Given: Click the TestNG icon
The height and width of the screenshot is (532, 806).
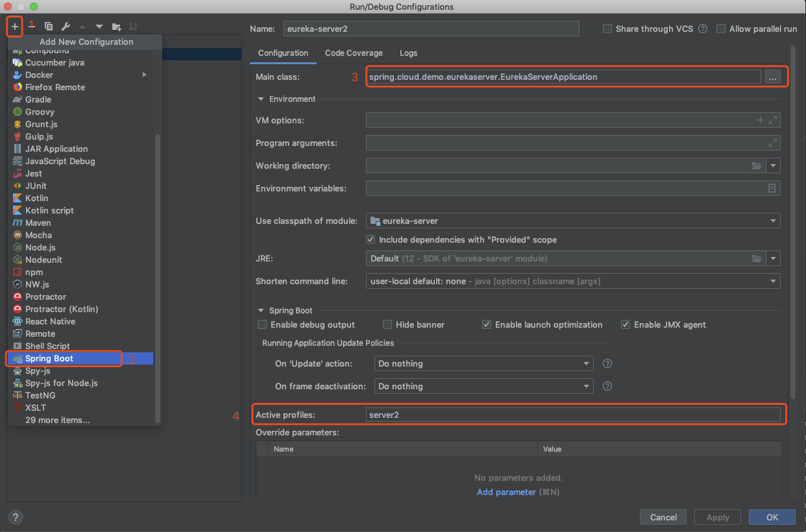Looking at the screenshot, I should pyautogui.click(x=18, y=396).
